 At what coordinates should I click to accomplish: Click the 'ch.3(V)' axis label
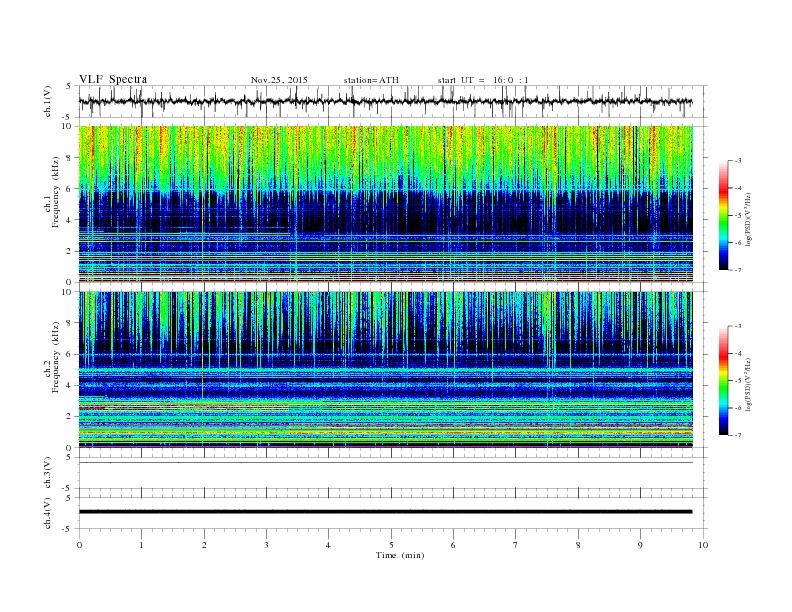[x=48, y=473]
